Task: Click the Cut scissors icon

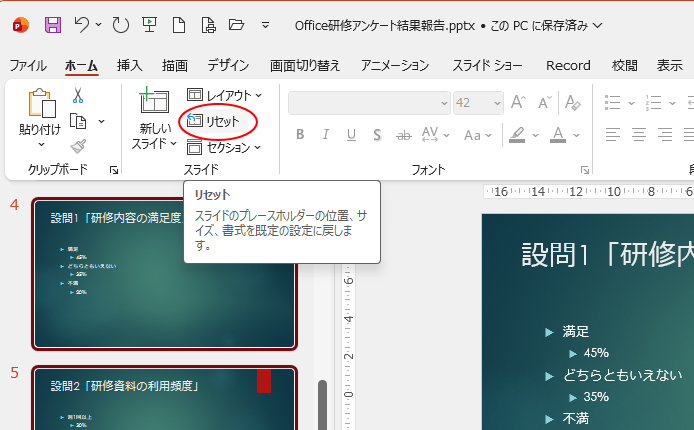Action: pos(78,95)
